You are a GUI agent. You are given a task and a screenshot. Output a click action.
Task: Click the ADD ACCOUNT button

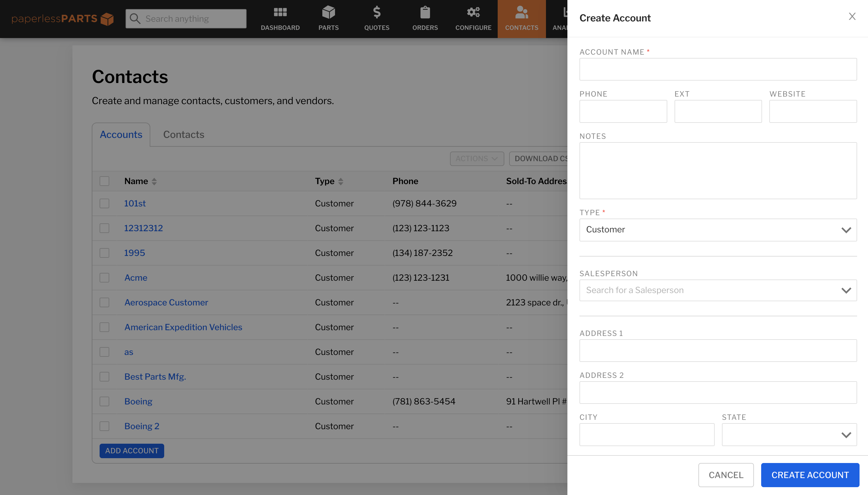132,450
